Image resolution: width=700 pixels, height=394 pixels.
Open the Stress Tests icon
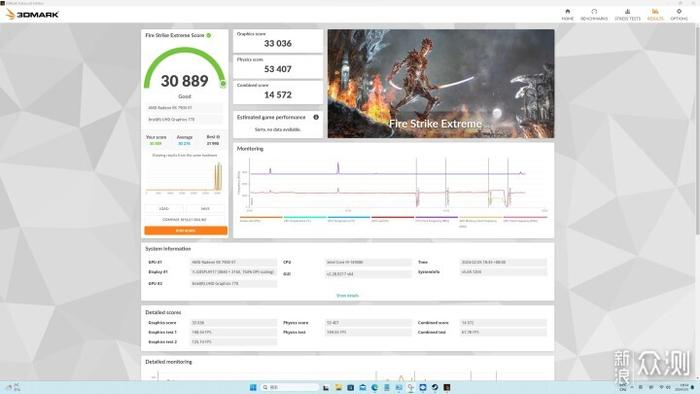[x=627, y=14]
